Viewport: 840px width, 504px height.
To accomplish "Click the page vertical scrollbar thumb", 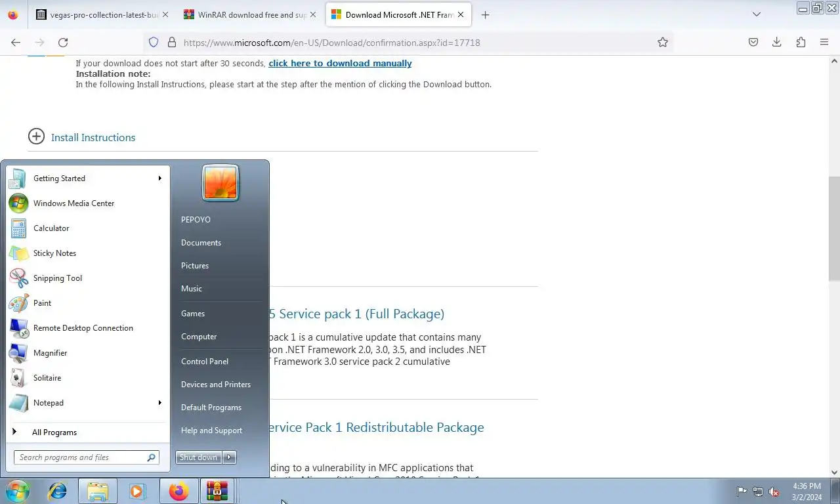I will (834, 228).
